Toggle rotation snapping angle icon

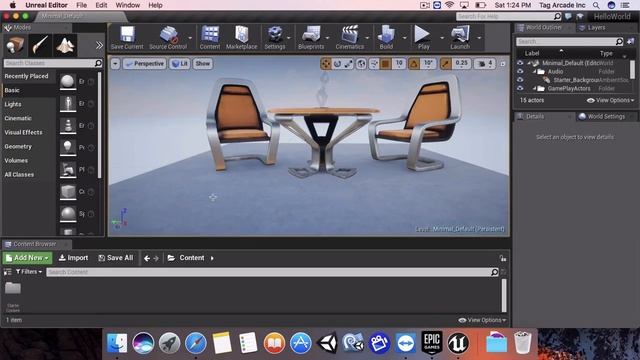(x=414, y=64)
